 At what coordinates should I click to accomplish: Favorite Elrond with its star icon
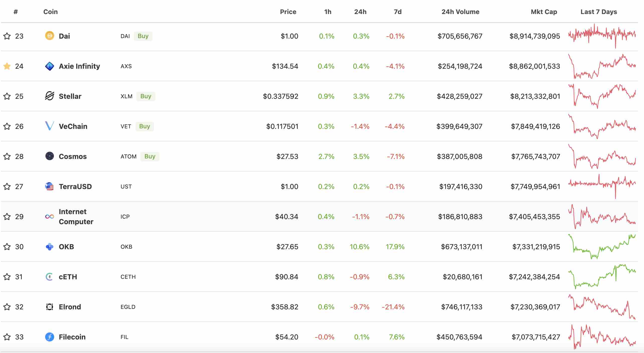[7, 307]
